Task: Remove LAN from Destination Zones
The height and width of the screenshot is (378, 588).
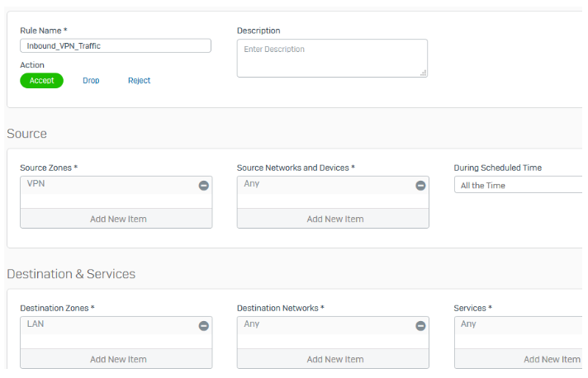Action: pos(203,326)
